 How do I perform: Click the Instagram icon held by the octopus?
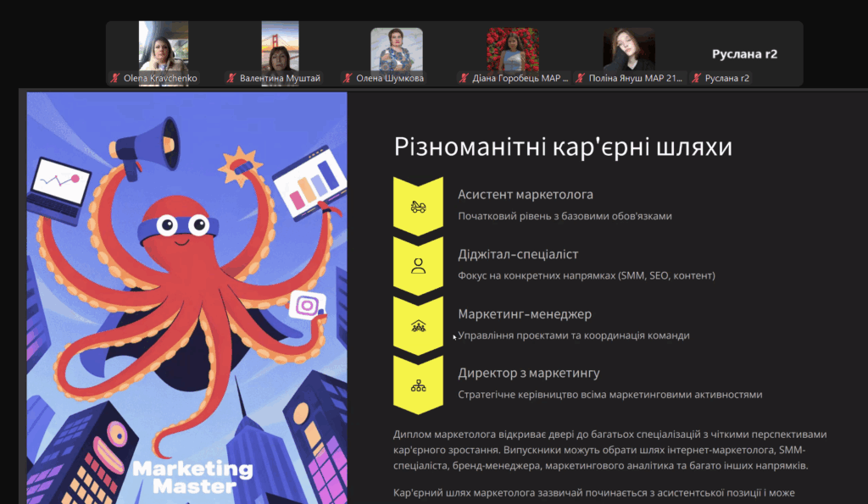pos(307,305)
